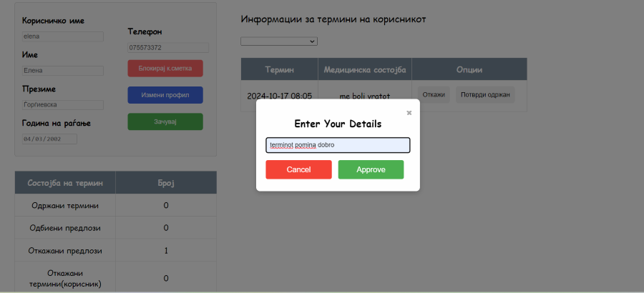Click the Име input containing Елена
The width and height of the screenshot is (644, 293).
click(63, 71)
